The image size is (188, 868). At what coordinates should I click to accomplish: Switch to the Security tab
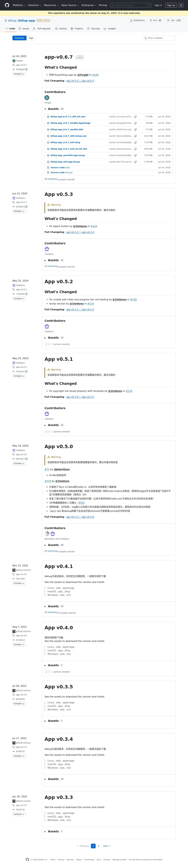pyautogui.click(x=94, y=29)
